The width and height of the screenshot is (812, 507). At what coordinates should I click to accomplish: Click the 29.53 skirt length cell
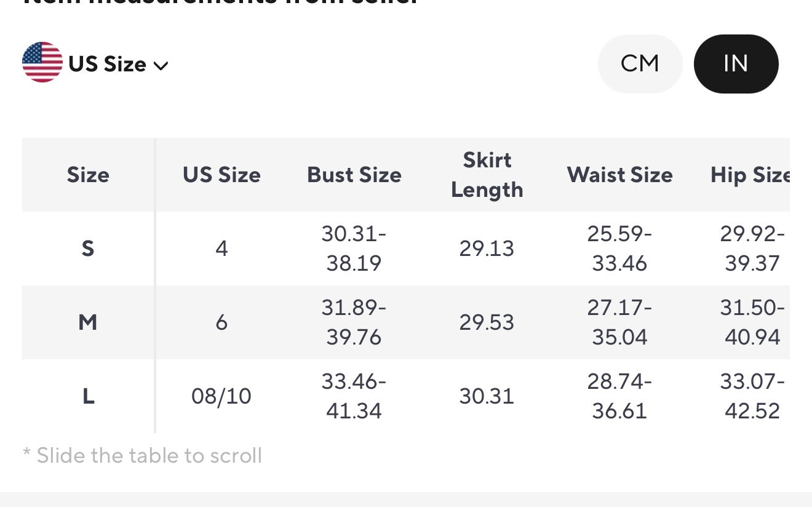[x=487, y=322]
